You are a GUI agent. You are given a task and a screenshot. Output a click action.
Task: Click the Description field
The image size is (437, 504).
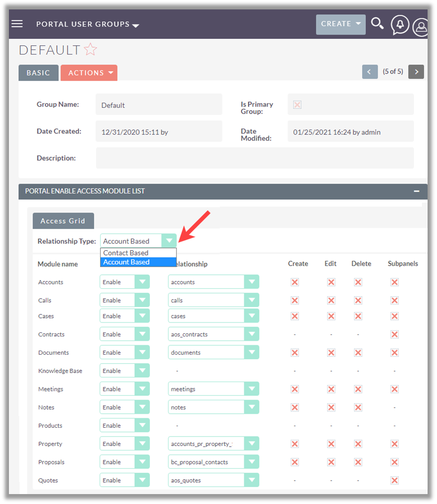coord(254,158)
